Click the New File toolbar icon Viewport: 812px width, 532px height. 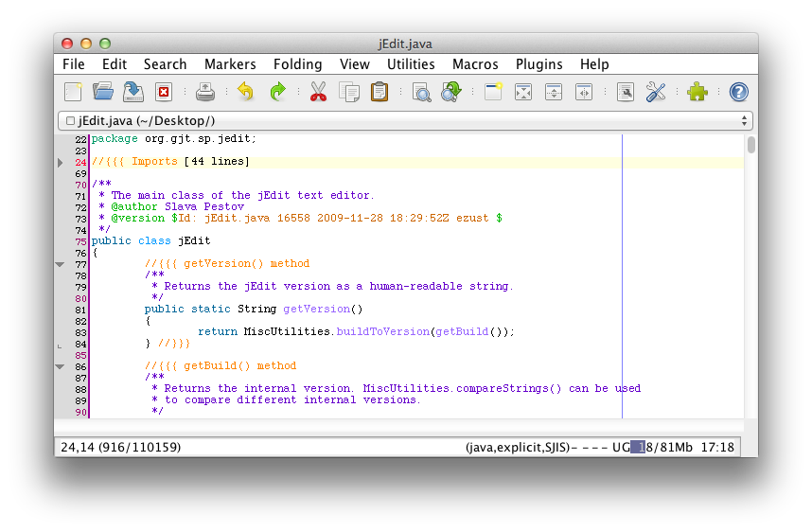[x=74, y=92]
